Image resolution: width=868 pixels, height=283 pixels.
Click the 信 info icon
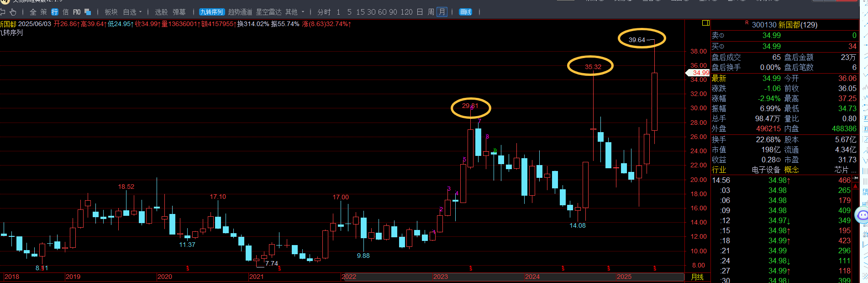click(65, 12)
